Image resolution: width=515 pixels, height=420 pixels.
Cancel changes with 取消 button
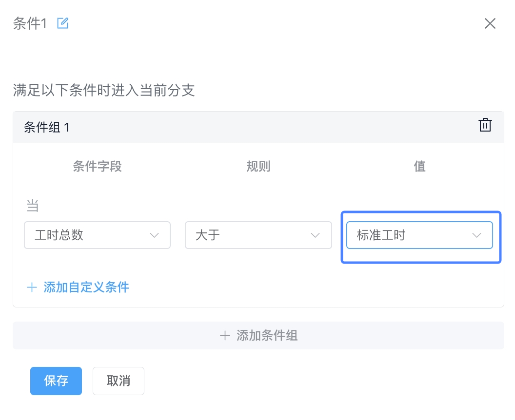pos(118,381)
